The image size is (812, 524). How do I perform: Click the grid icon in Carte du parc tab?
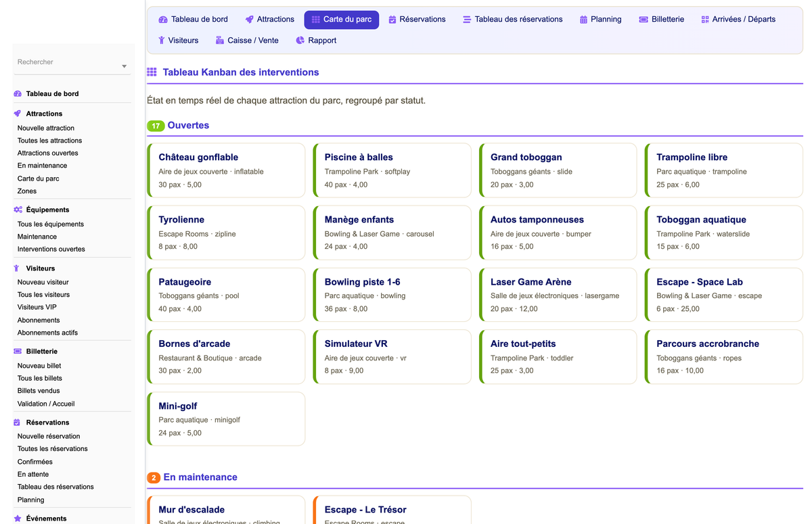coord(316,20)
